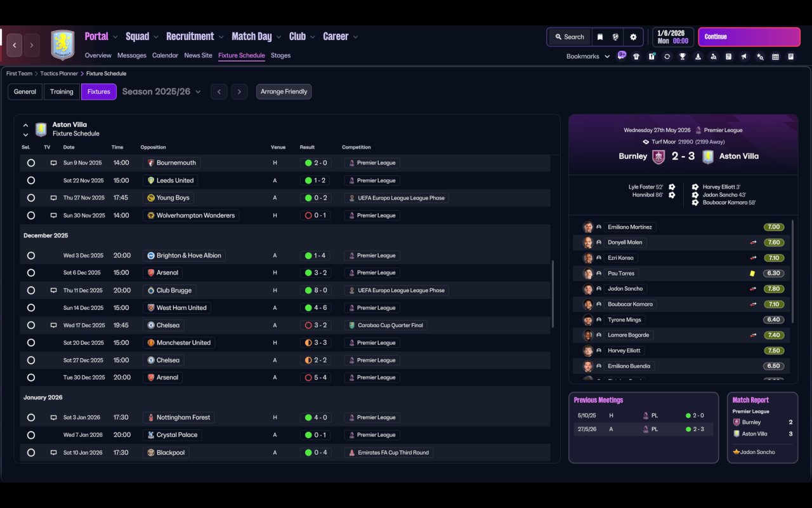Click the TV icon on the Bournemouth row
812x508 pixels.
pyautogui.click(x=54, y=163)
